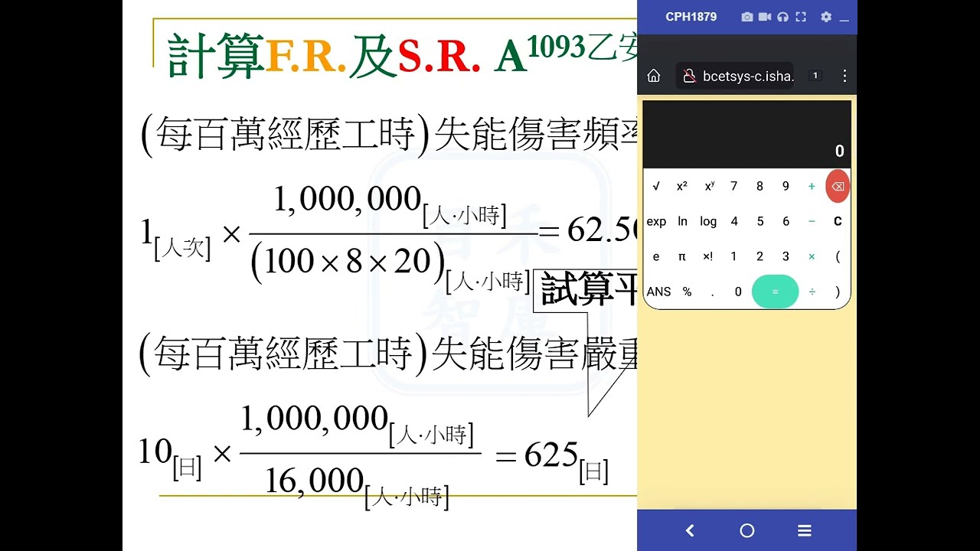
Task: Click the calculator backspace button
Action: pyautogui.click(x=838, y=187)
